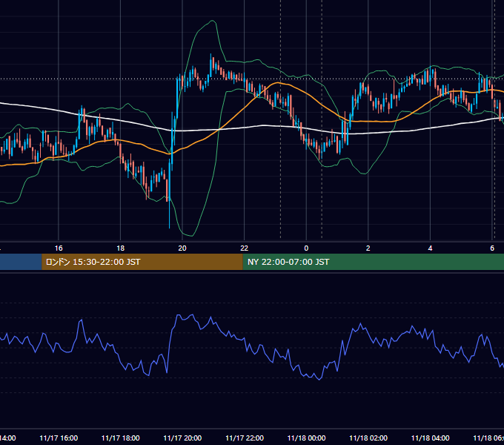Click the 11/17 20:00 date label
Viewport: 504px width, 445px height.
point(182,438)
